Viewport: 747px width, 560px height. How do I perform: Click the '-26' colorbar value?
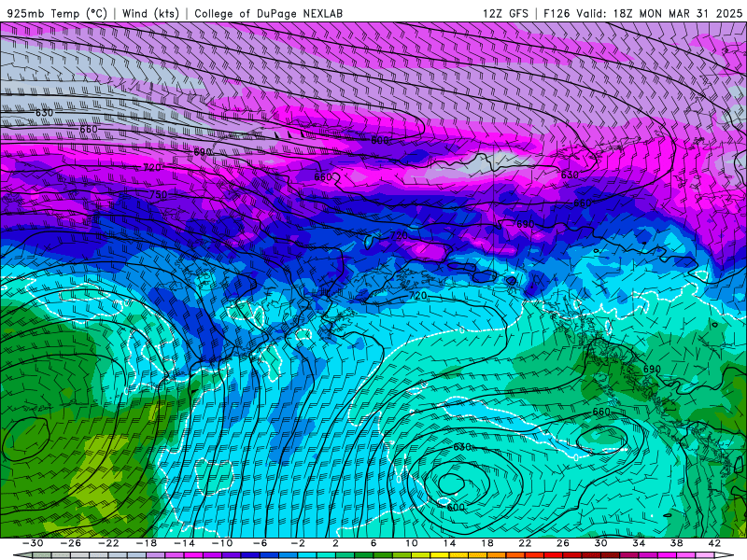click(71, 543)
